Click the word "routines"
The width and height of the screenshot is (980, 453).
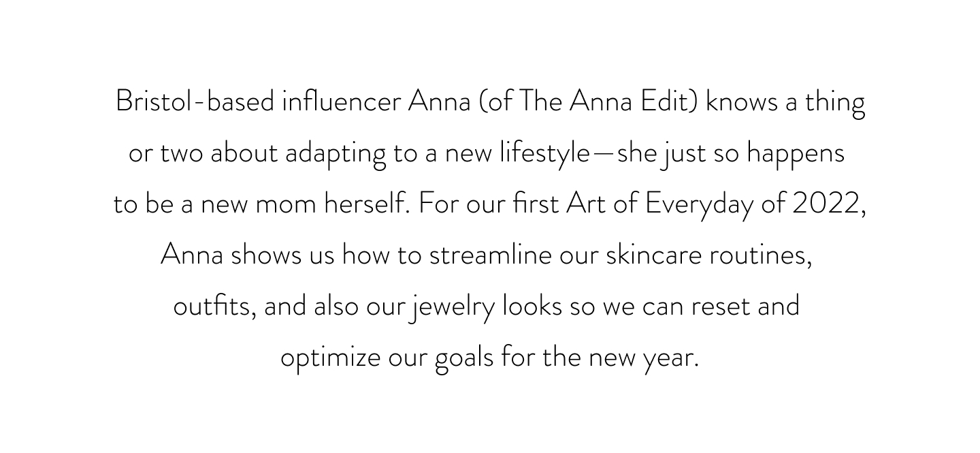(759, 255)
